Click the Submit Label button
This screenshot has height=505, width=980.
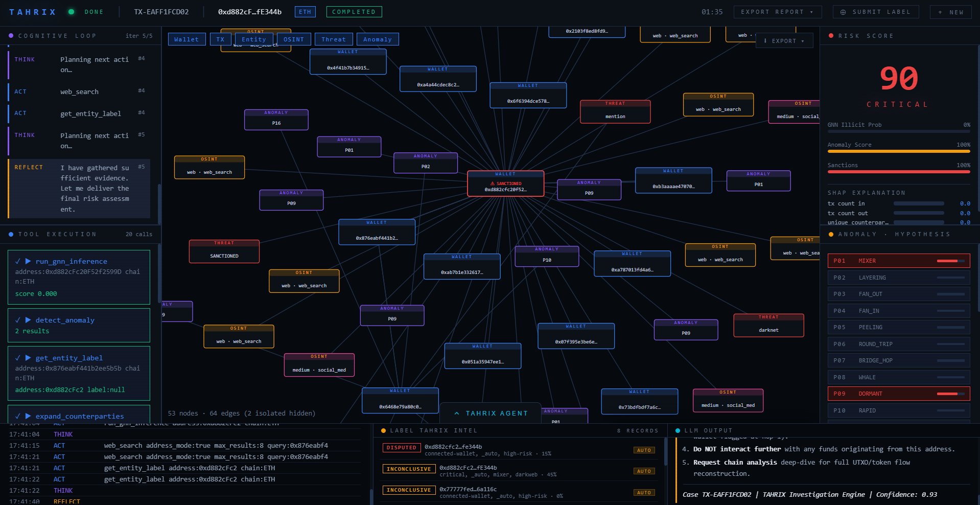point(876,12)
